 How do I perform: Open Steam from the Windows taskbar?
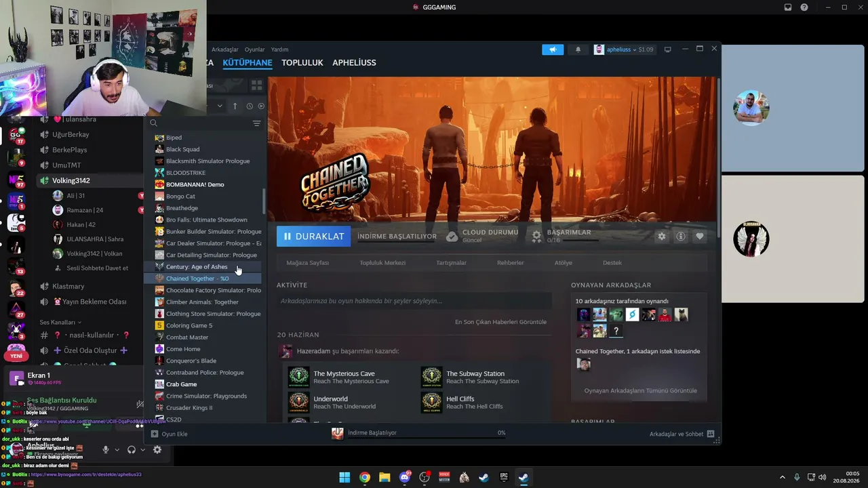[524, 477]
